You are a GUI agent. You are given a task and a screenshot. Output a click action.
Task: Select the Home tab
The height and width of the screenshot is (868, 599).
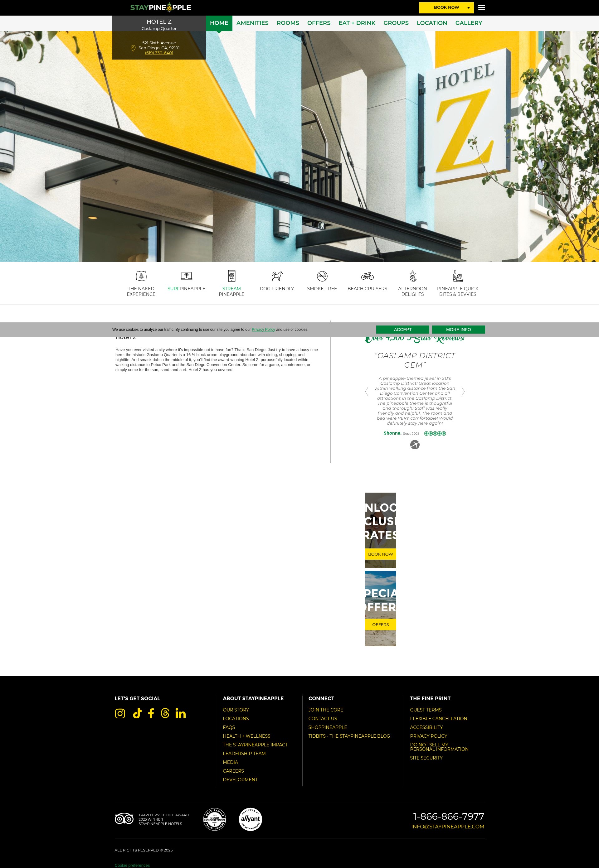pos(219,23)
